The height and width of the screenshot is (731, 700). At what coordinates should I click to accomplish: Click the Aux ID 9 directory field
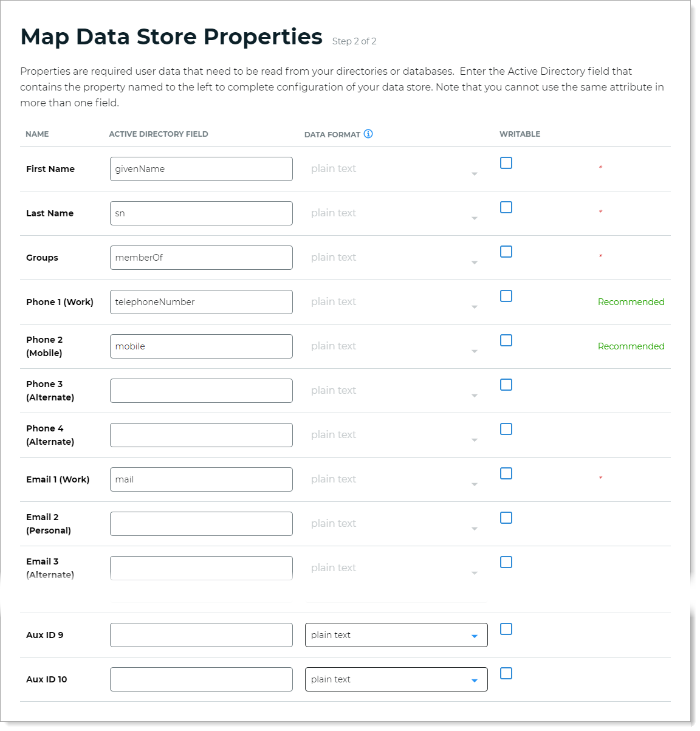(x=201, y=635)
